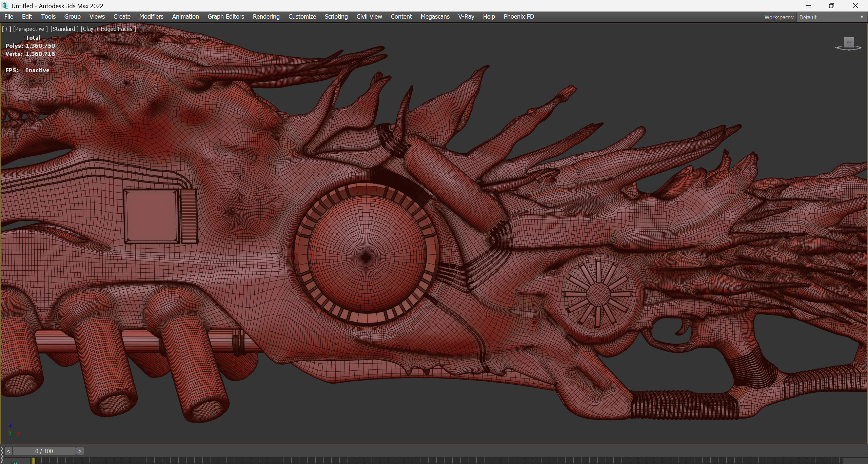Click the 0 / 100 time slider
868x464 pixels.
tap(44, 451)
